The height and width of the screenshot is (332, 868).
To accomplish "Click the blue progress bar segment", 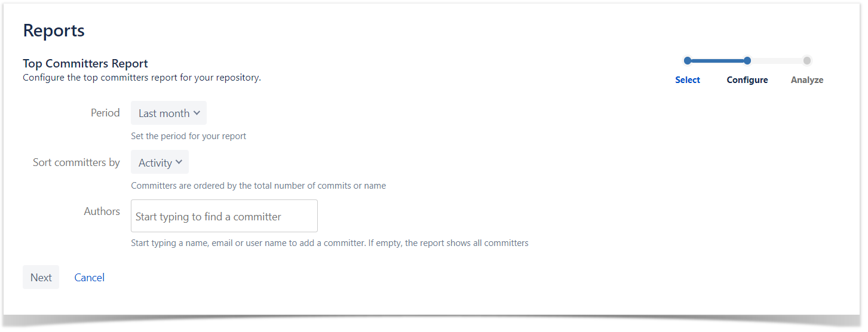I will [x=717, y=60].
